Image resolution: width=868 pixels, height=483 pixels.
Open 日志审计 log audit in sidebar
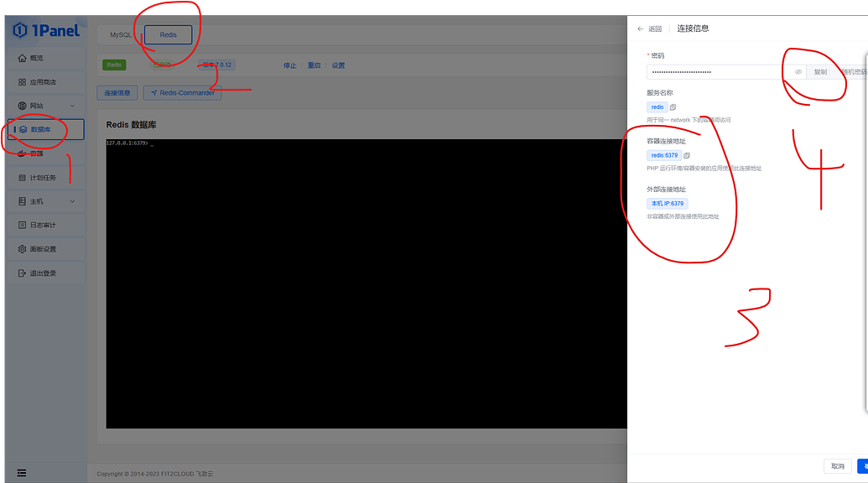point(43,226)
